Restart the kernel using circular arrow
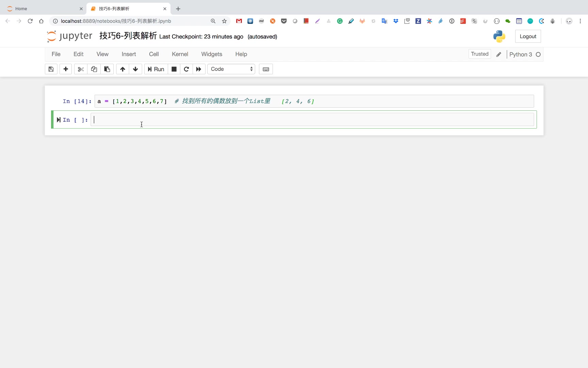Image resolution: width=588 pixels, height=368 pixels. point(186,69)
